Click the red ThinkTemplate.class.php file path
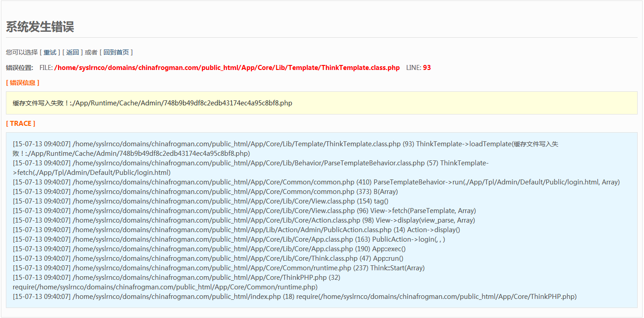Viewport: 644px width, 318px height. [x=227, y=68]
